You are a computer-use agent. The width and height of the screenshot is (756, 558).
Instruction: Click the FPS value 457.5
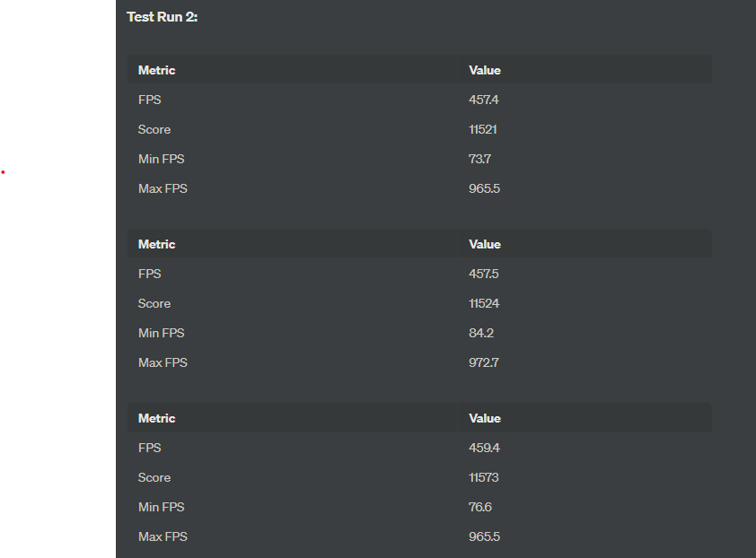[484, 274]
